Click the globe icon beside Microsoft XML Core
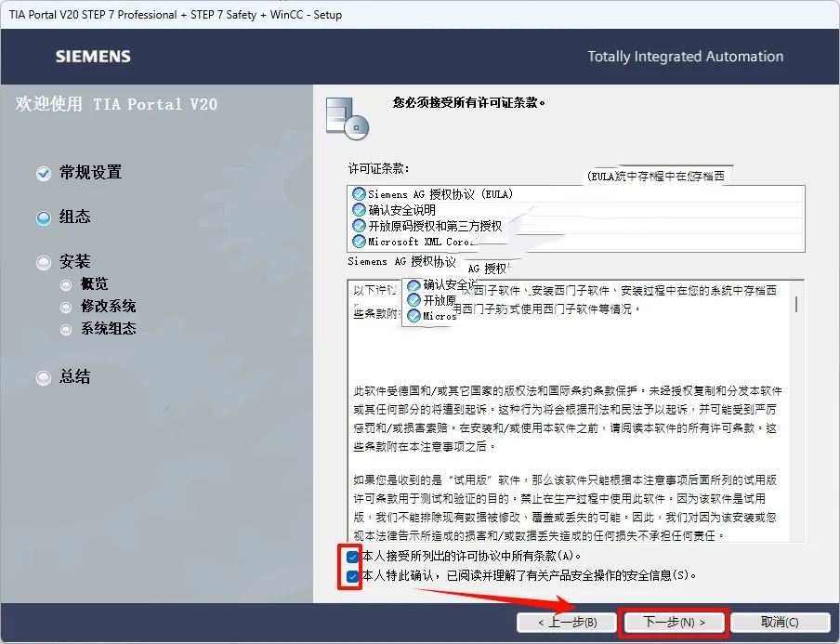This screenshot has height=644, width=840. pyautogui.click(x=359, y=242)
